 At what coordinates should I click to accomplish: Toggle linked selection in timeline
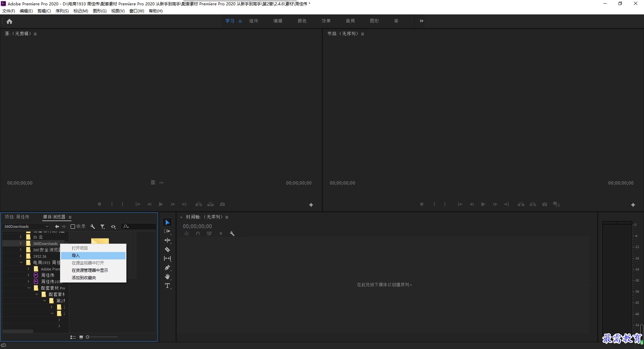click(x=209, y=234)
